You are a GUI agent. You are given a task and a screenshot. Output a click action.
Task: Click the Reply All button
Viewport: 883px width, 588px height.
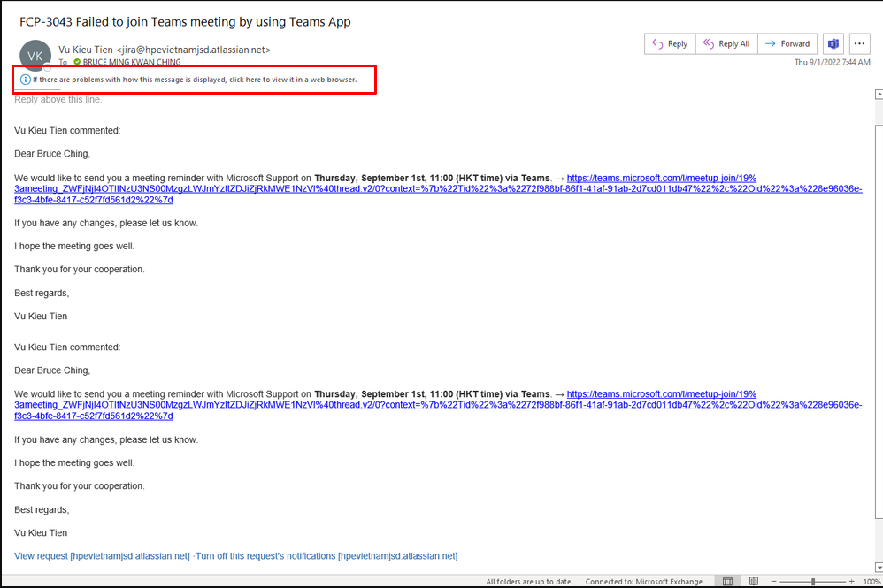[727, 44]
